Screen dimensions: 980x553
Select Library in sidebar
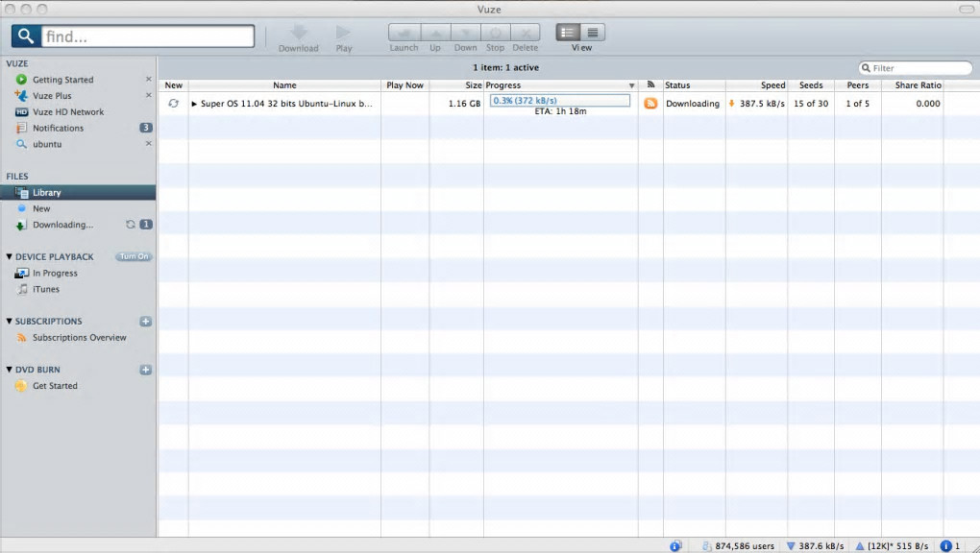tap(78, 192)
